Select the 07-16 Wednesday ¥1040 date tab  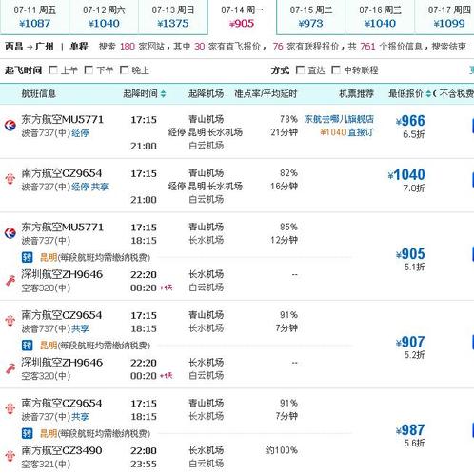pos(380,16)
